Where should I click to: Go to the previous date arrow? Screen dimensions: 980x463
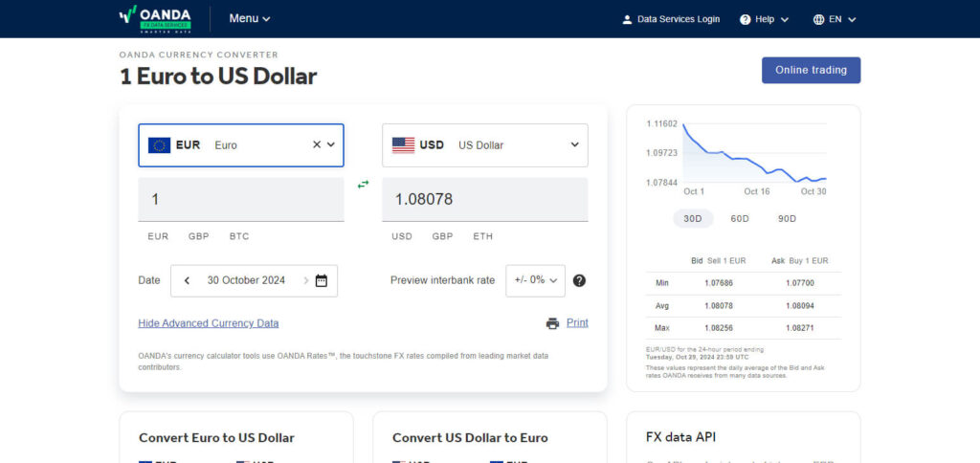pos(187,280)
